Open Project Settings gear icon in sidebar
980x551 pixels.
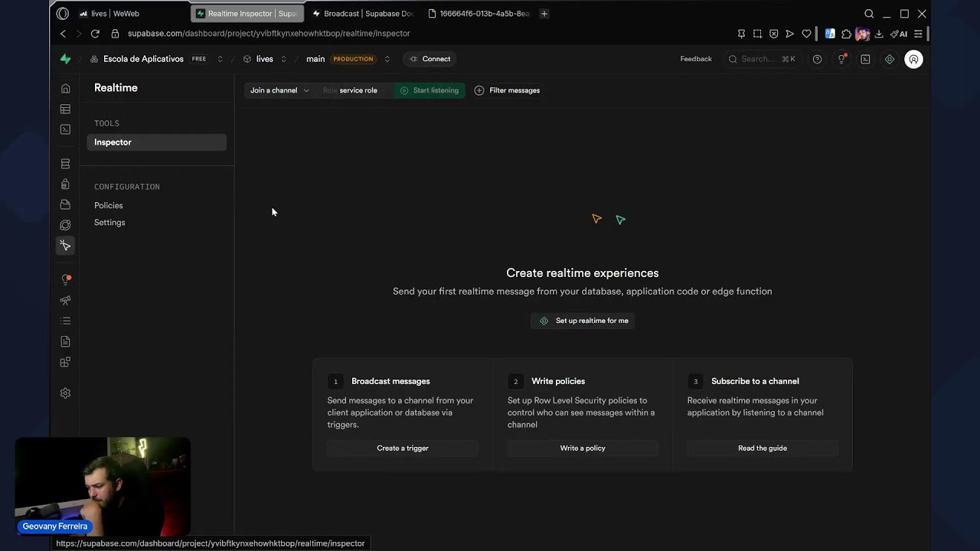pyautogui.click(x=65, y=393)
